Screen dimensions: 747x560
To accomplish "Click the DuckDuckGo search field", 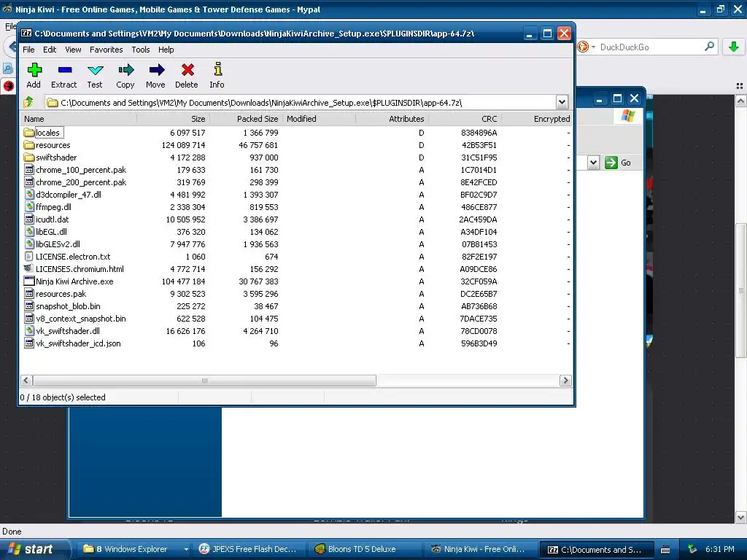I will point(650,47).
